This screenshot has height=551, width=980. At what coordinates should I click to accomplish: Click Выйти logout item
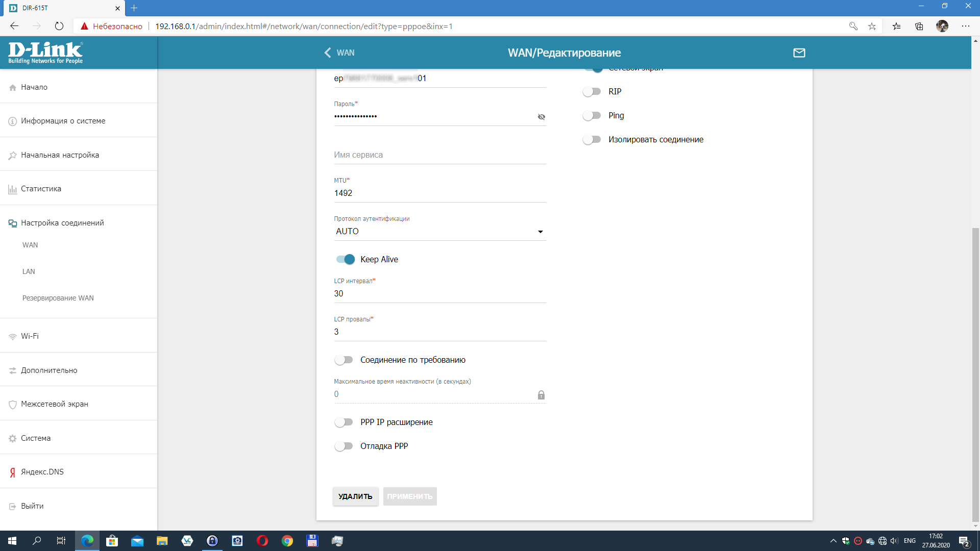point(32,506)
